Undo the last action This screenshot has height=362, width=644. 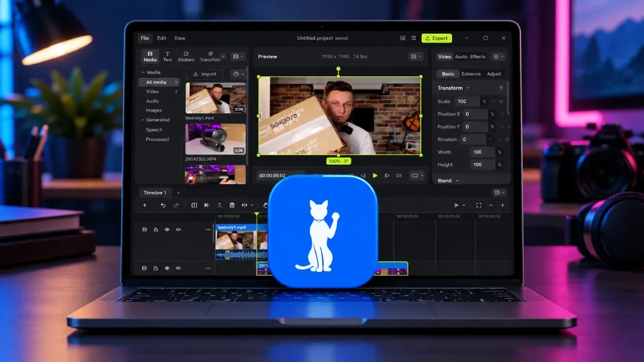tap(163, 205)
